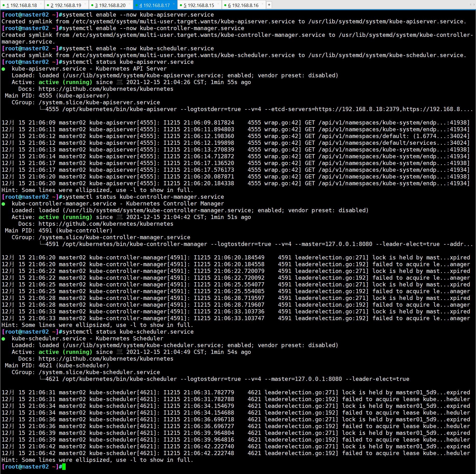
Task: Switch to session tab 6 192.168.8.16
Action: 243,5
